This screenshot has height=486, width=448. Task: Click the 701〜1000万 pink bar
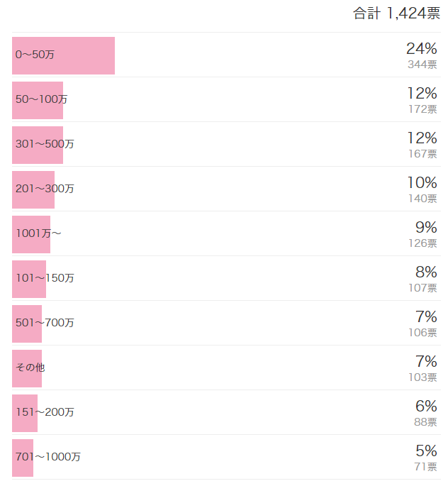[23, 458]
